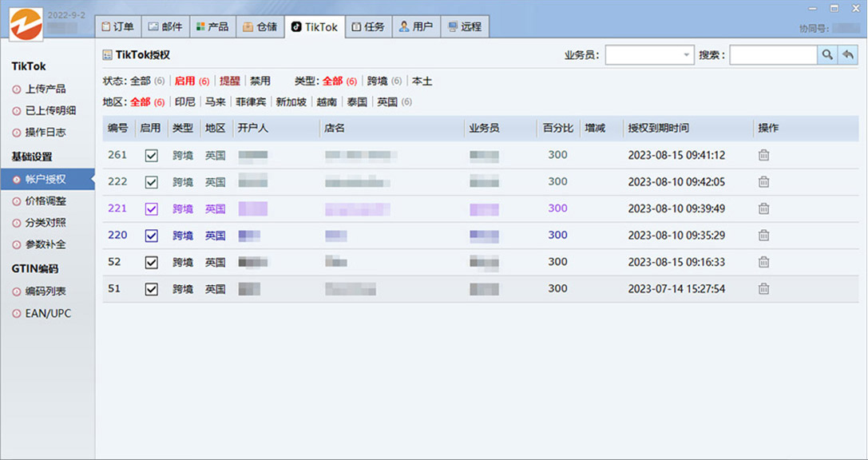This screenshot has height=460, width=868.
Task: Open the 任务 tab
Action: [369, 26]
